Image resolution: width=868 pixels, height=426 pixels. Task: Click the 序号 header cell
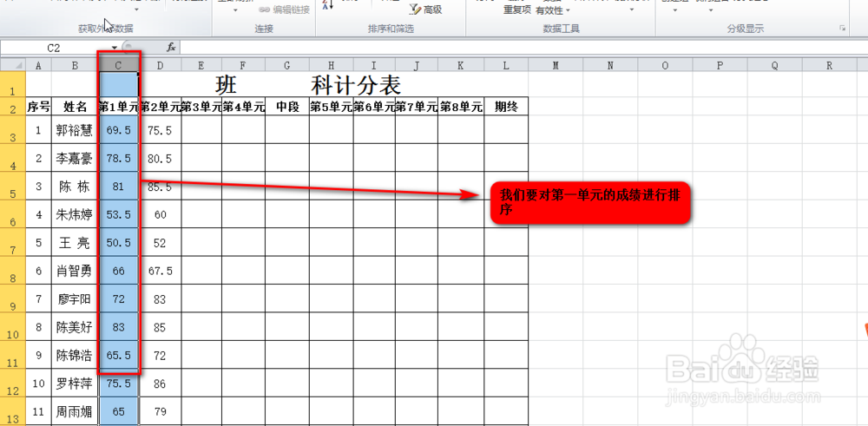pyautogui.click(x=38, y=106)
